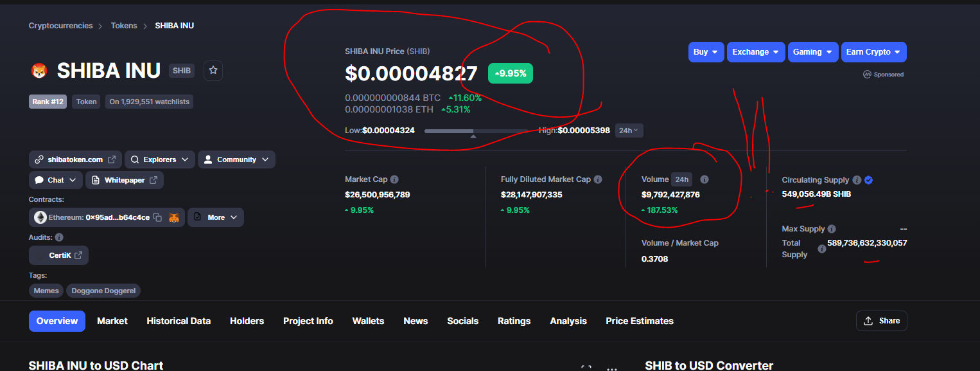Open the Project Info tab
Image resolution: width=980 pixels, height=371 pixels.
308,321
